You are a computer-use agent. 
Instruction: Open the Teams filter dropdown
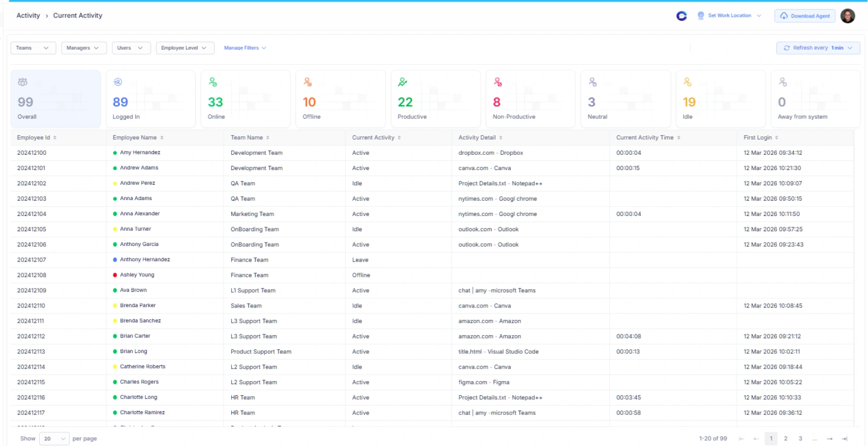click(x=33, y=48)
